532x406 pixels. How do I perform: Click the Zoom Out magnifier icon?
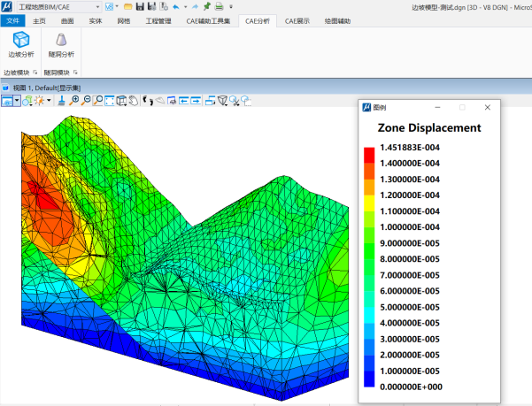[x=87, y=101]
